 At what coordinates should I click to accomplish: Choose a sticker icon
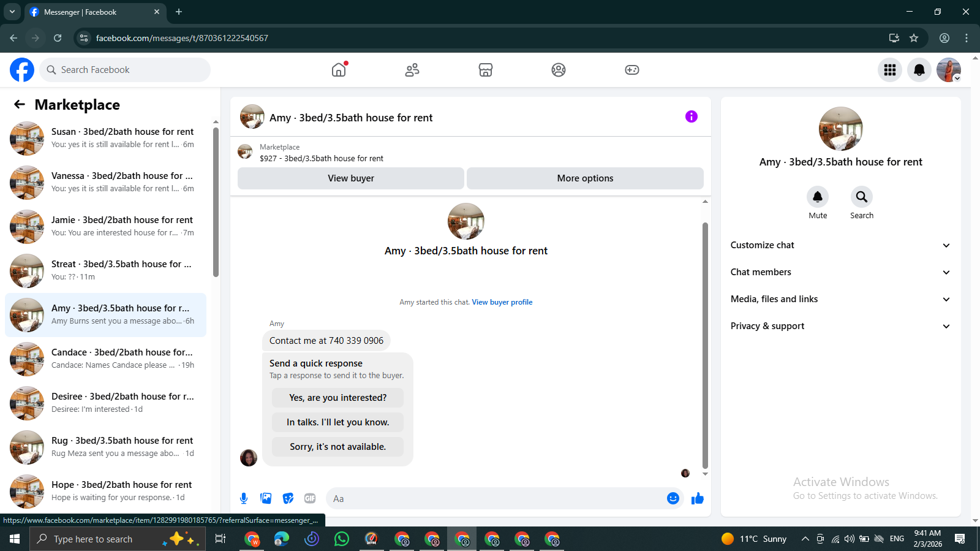288,498
